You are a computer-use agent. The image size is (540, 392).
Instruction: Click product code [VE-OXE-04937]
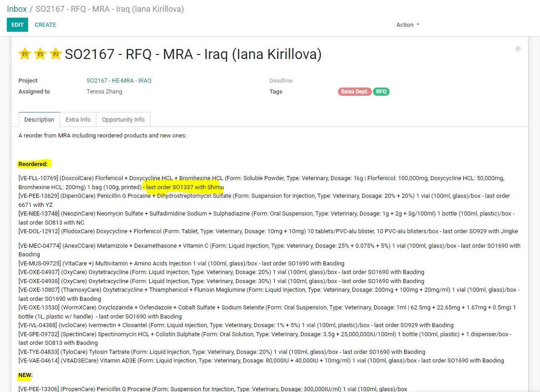(x=39, y=272)
